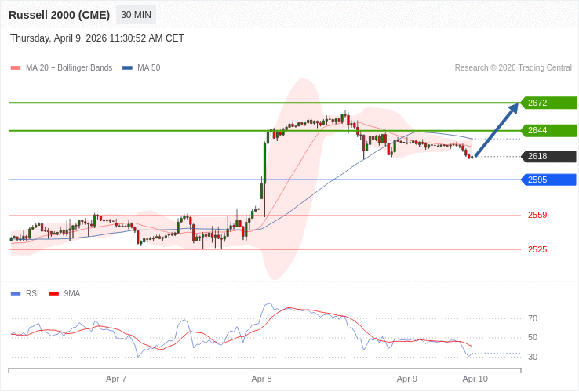Click the MA 20 + Bollinger Bands label
Image resolution: width=579 pixels, height=392 pixels.
point(69,68)
